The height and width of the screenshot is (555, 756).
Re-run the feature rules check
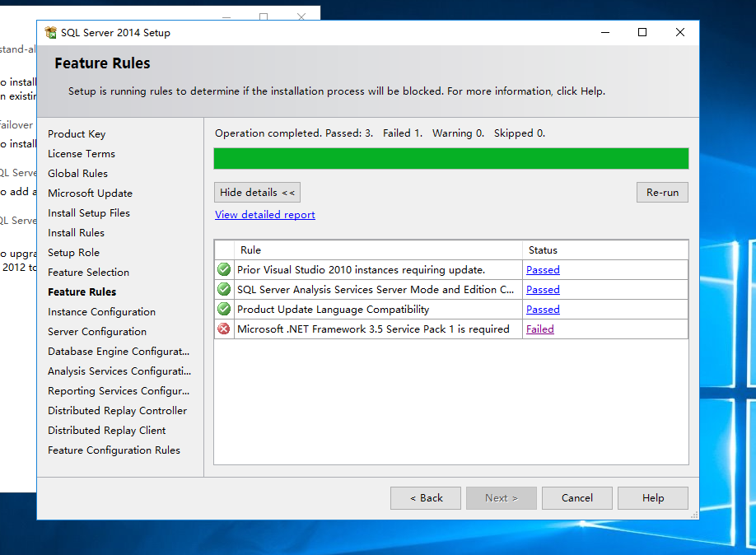pyautogui.click(x=661, y=192)
